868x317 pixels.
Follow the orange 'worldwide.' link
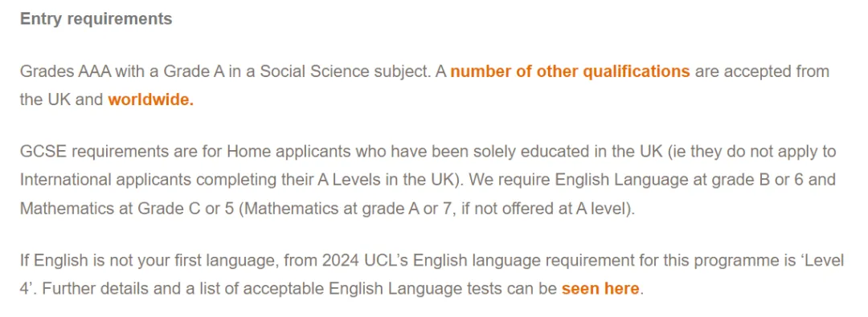click(x=150, y=100)
